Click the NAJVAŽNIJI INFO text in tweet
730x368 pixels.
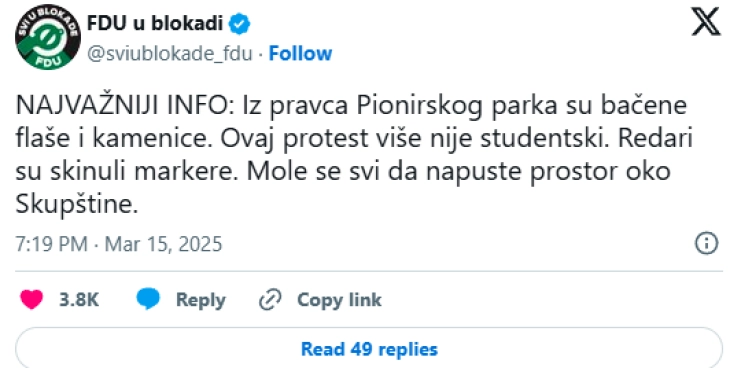pyautogui.click(x=126, y=106)
